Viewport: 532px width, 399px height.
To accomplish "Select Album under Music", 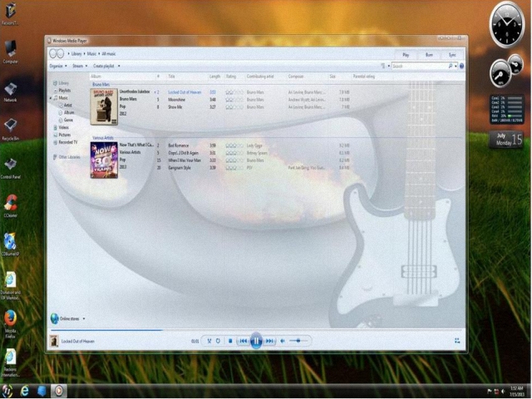I will click(x=69, y=112).
